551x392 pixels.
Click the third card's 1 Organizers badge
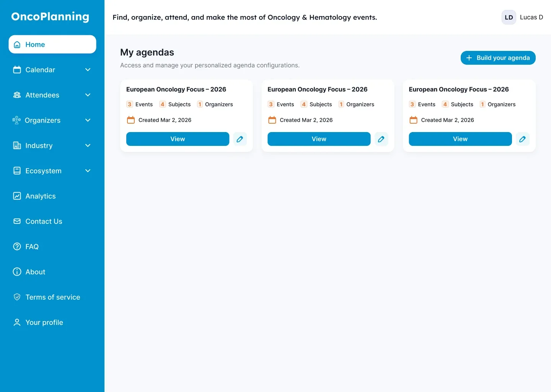(x=497, y=104)
